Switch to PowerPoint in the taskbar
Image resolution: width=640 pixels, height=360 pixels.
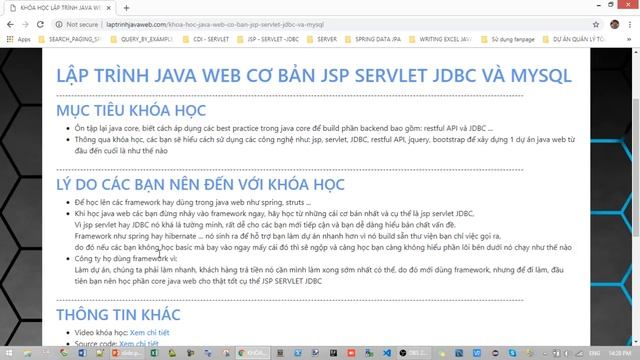pos(127,353)
